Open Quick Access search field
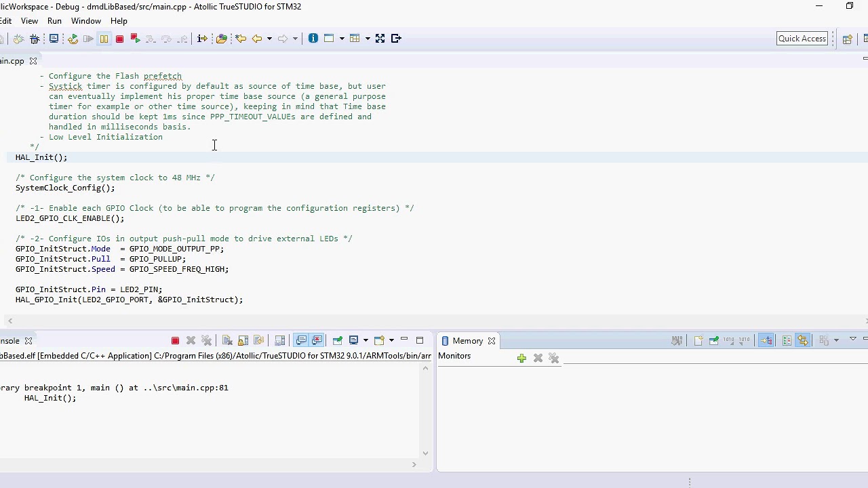Viewport: 868px width, 488px height. click(802, 39)
